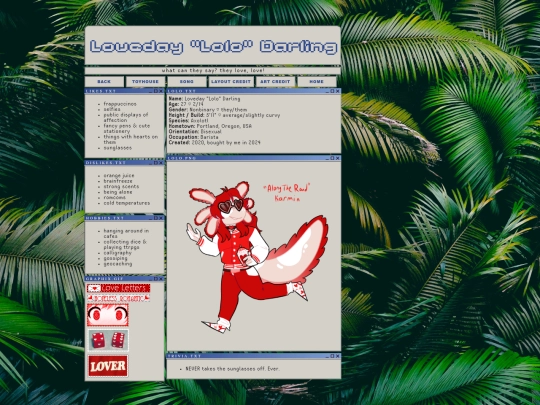Select the "brainfreeze" dislikes entry
This screenshot has width=540, height=405.
click(x=118, y=181)
